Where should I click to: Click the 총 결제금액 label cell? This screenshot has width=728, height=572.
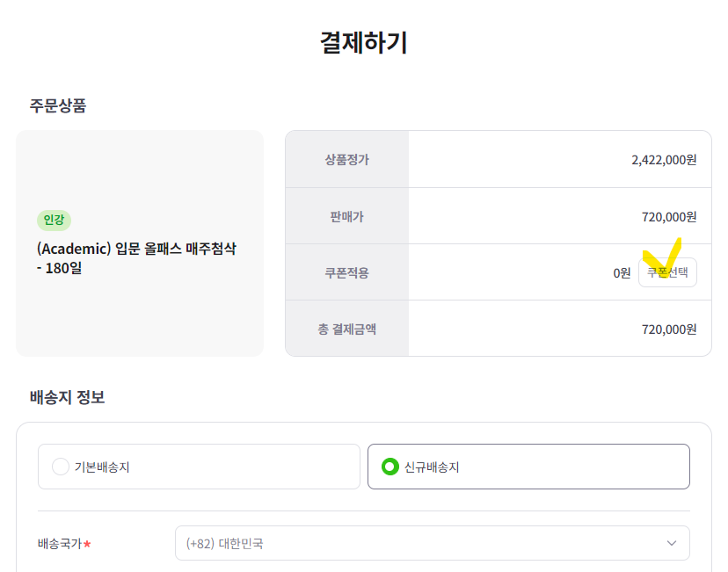point(346,329)
